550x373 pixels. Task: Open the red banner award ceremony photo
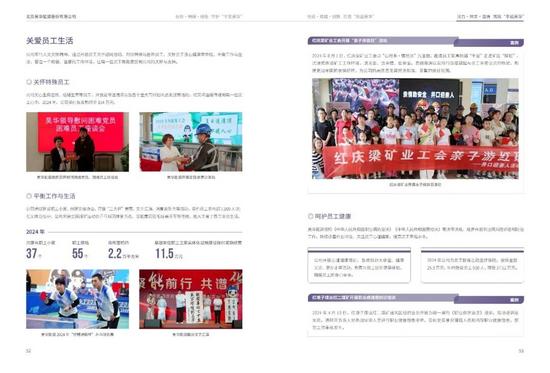click(x=78, y=142)
